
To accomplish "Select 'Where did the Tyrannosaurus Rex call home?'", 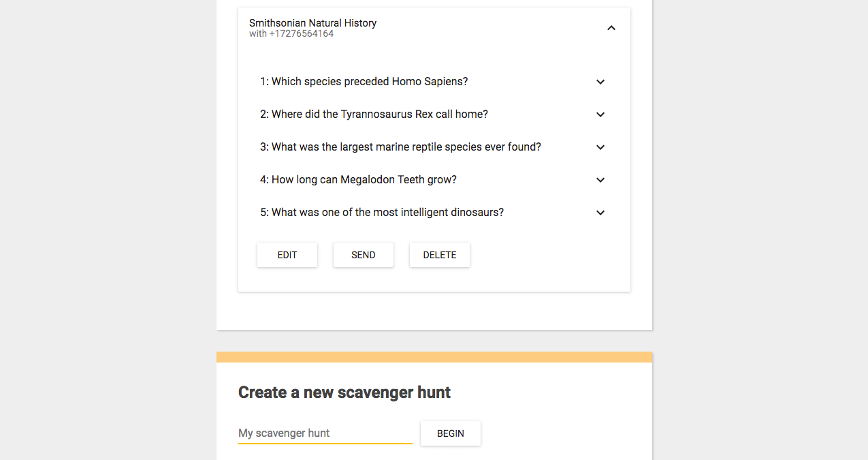I will (380, 114).
